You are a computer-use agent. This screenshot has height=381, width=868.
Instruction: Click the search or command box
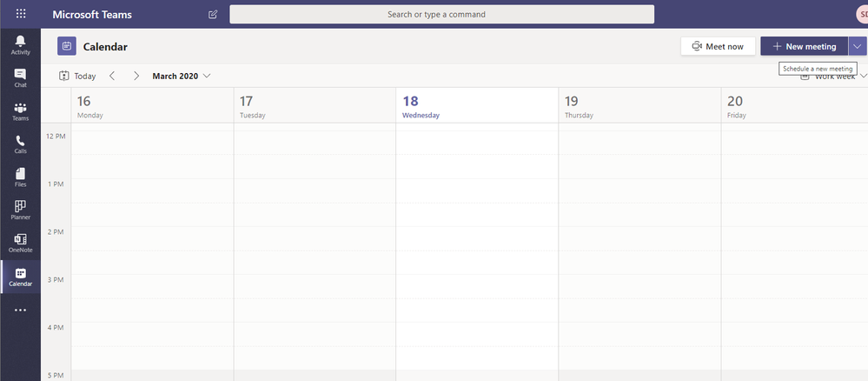(441, 15)
